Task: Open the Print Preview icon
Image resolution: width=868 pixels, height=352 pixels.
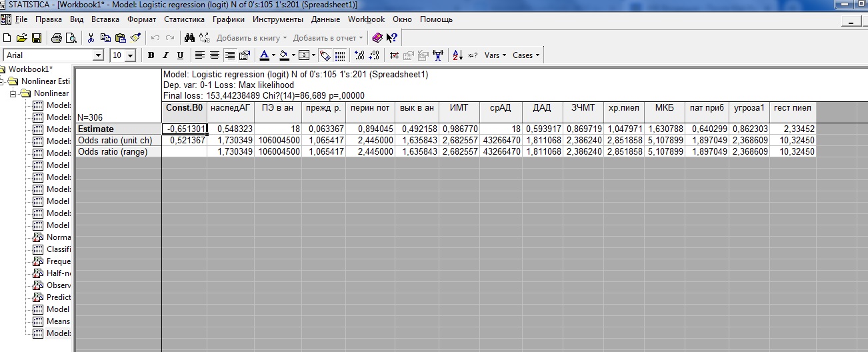Action: pos(71,38)
